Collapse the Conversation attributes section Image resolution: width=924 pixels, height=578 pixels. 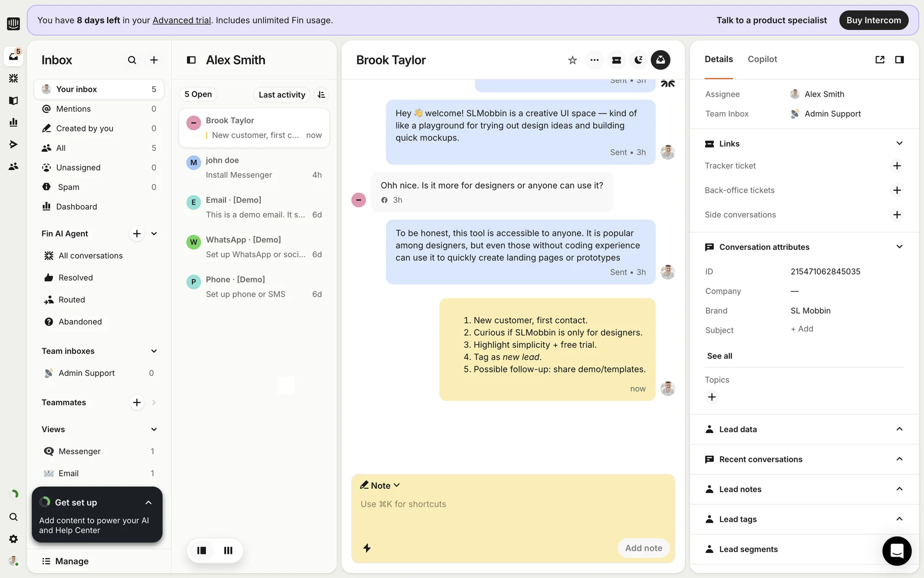click(x=899, y=247)
